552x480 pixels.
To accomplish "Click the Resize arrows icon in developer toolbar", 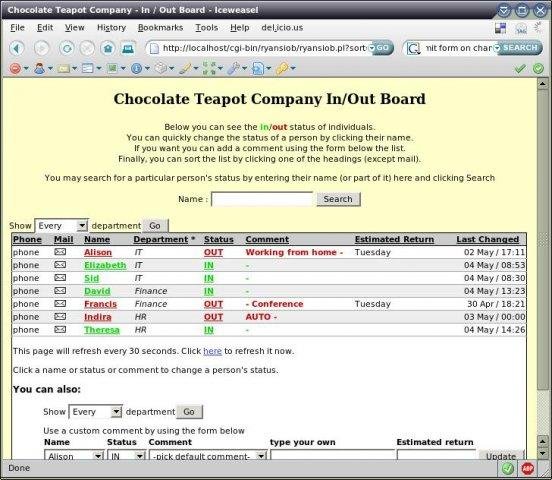I will coord(209,68).
